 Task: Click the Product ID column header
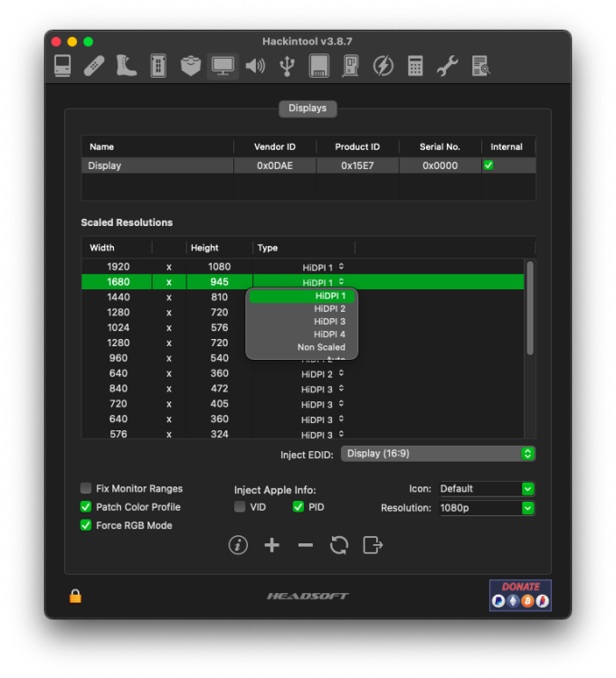(x=357, y=146)
